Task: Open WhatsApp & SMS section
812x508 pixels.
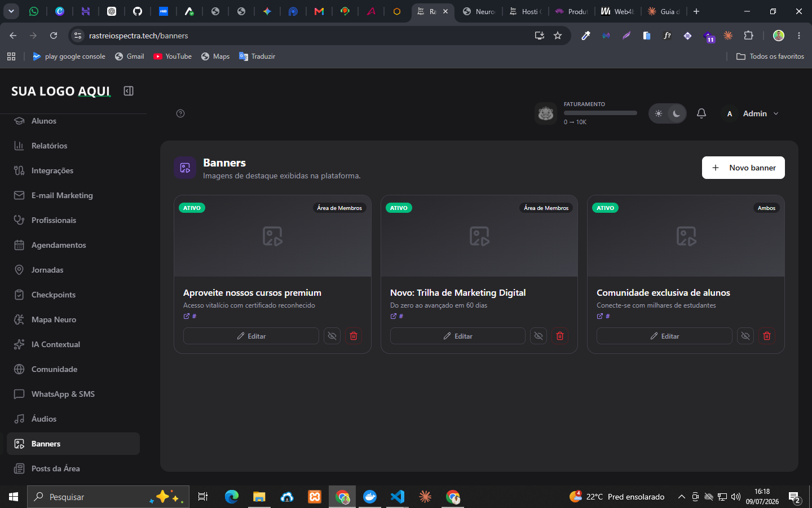Action: [73, 394]
